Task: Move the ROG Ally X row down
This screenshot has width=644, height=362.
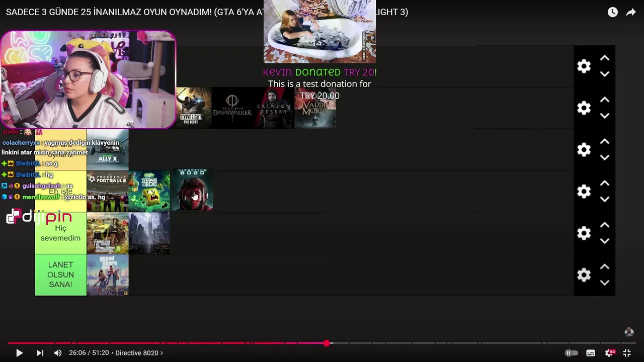Action: click(x=605, y=157)
